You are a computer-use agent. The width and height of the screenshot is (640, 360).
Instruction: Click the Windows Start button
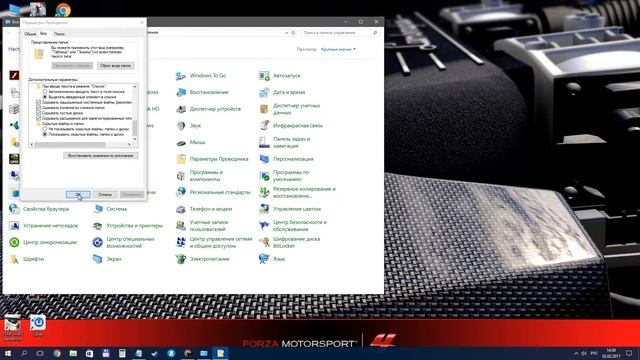8,353
